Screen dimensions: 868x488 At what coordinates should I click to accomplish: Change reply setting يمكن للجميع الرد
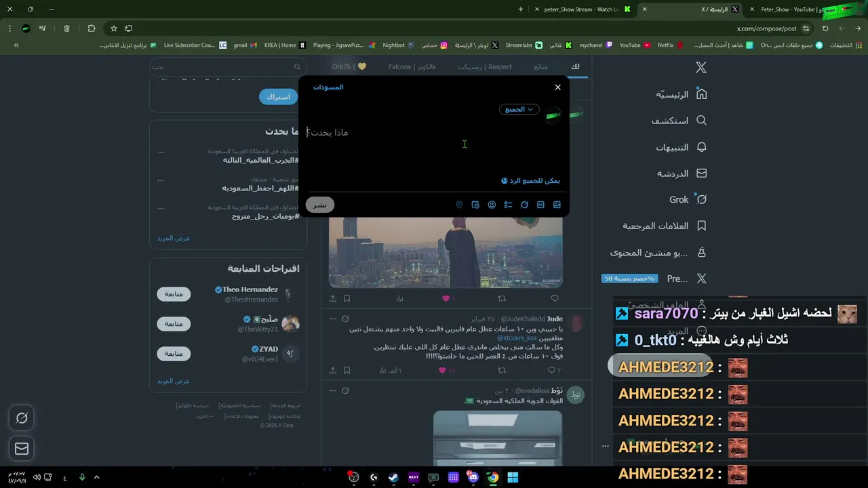pos(530,181)
